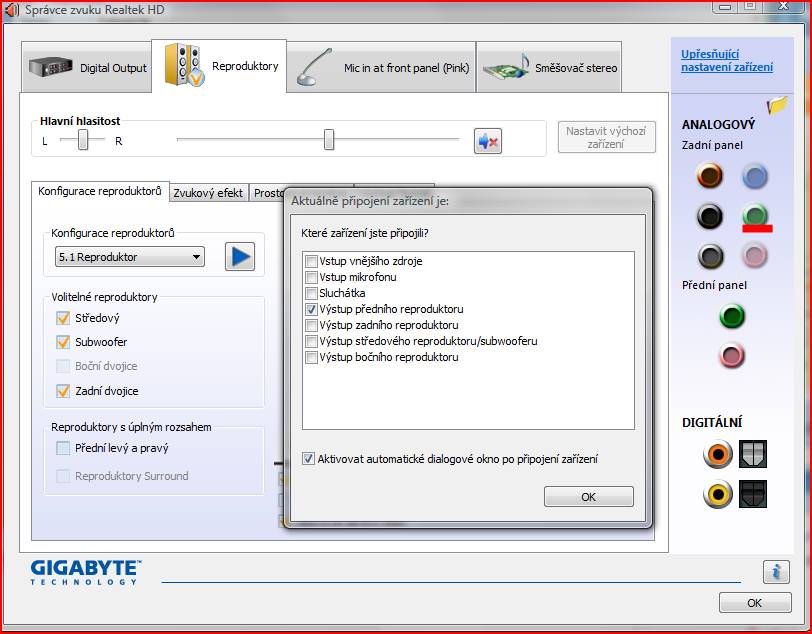This screenshot has height=634, width=812.
Task: Click the yellow digital coaxial connector
Action: tap(717, 494)
